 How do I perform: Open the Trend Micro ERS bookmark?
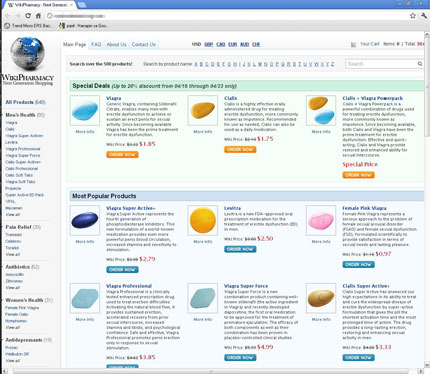tap(29, 26)
